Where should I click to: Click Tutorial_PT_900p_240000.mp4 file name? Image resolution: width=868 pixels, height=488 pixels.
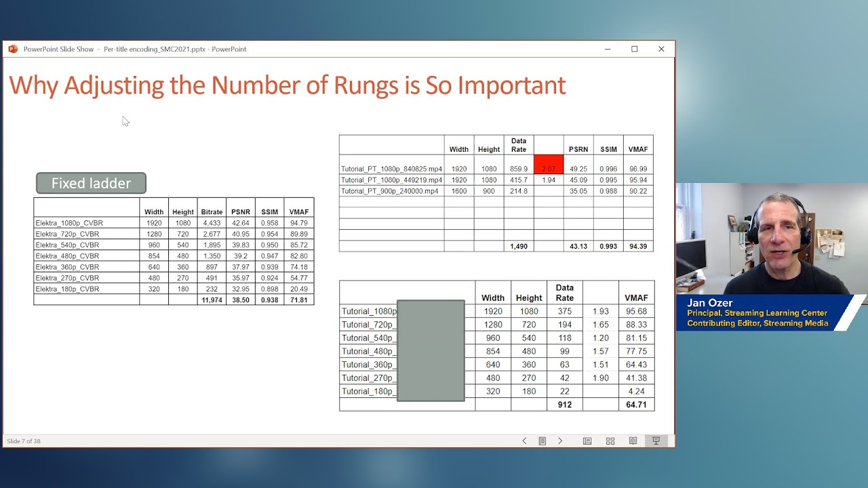point(390,191)
